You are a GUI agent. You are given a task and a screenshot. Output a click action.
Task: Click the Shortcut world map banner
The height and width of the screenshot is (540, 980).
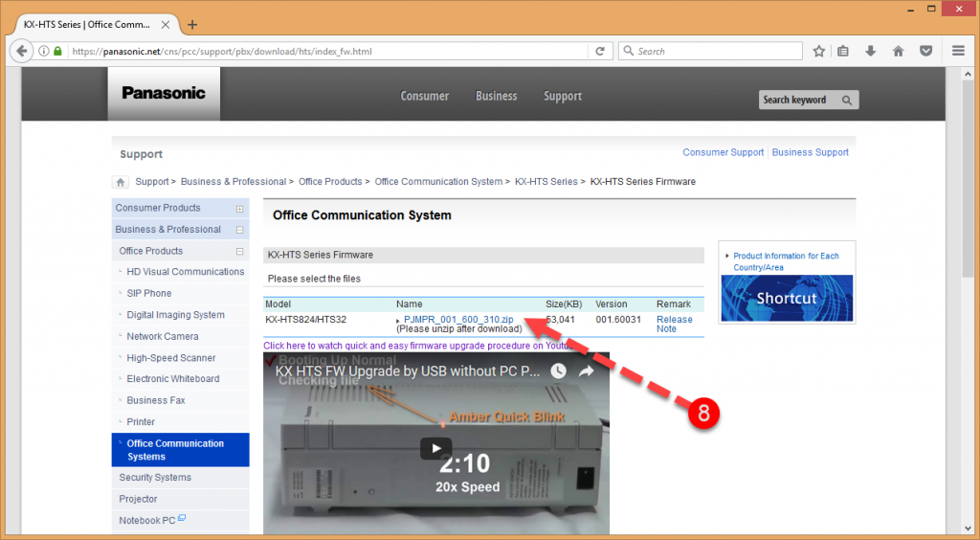(x=787, y=298)
